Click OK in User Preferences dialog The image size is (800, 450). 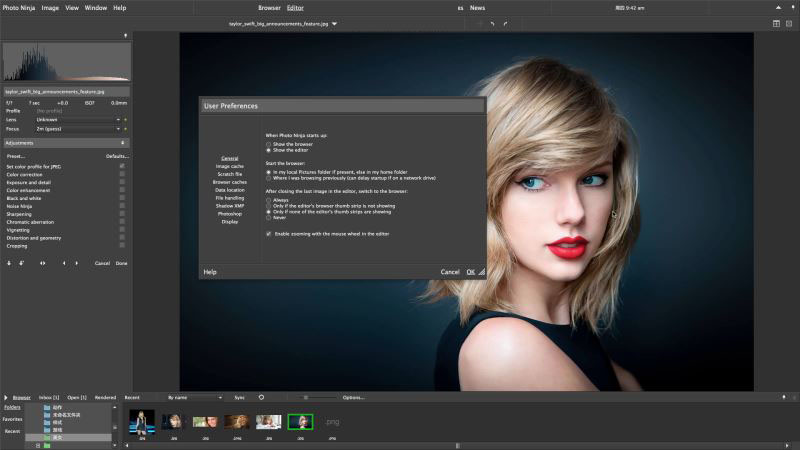pyautogui.click(x=470, y=272)
